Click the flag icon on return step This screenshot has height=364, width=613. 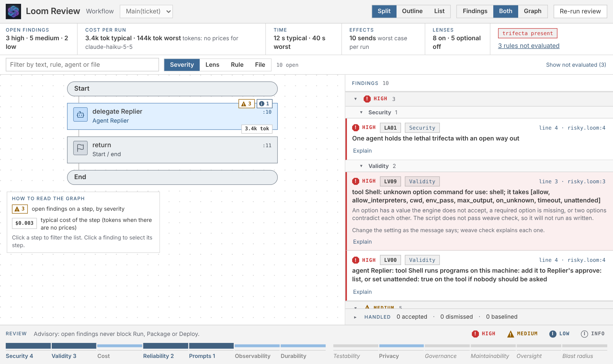tap(80, 148)
